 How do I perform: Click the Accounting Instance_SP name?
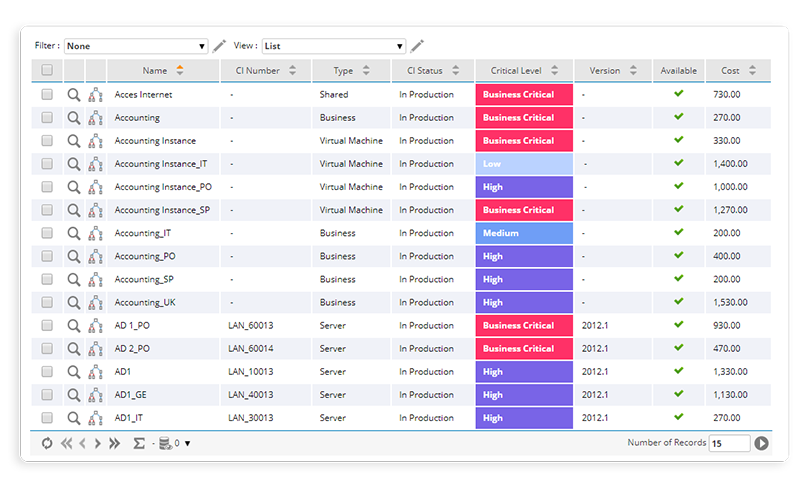tap(162, 210)
